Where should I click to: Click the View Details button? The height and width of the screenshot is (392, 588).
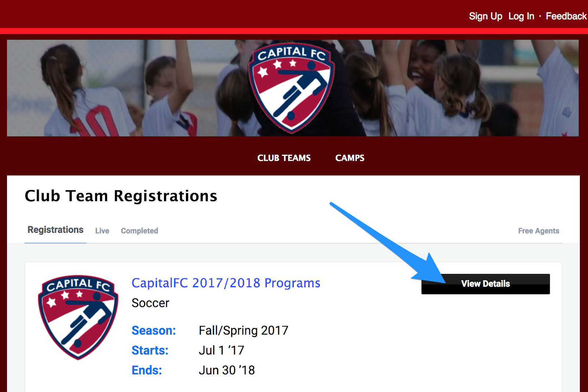coord(485,284)
